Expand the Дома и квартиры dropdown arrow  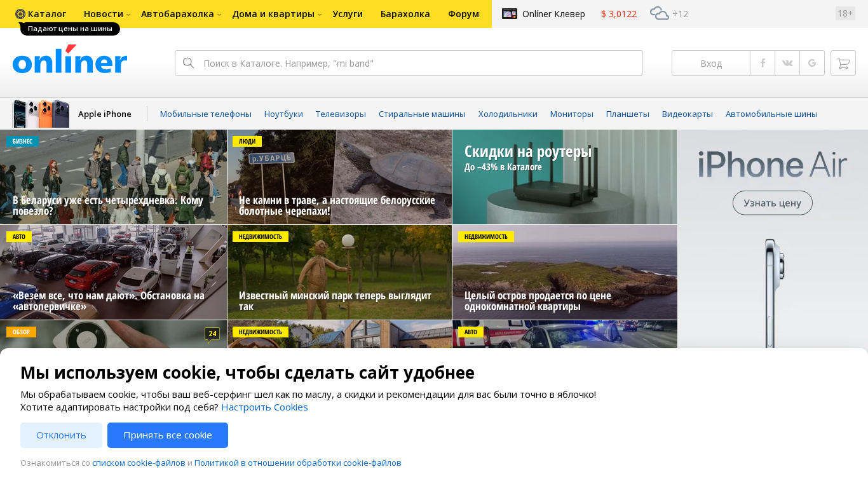pyautogui.click(x=320, y=15)
